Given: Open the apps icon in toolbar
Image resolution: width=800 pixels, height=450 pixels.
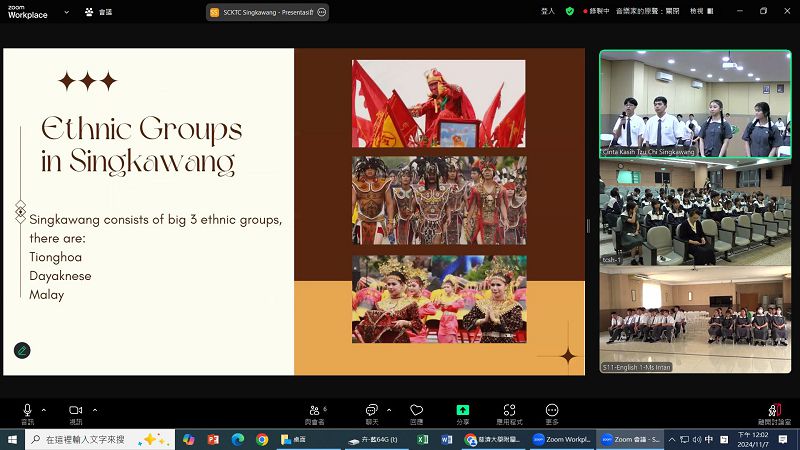Looking at the screenshot, I should click(509, 411).
